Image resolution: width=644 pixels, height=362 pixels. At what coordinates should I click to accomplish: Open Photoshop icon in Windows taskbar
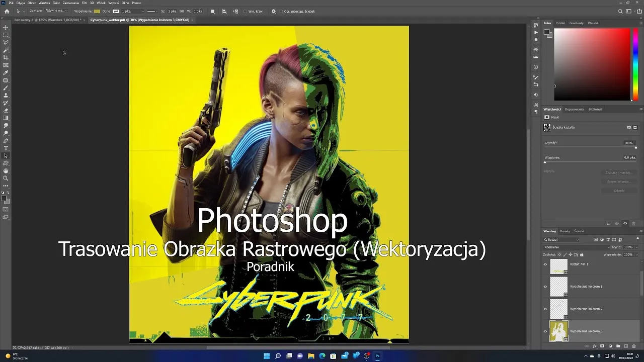pos(377,356)
